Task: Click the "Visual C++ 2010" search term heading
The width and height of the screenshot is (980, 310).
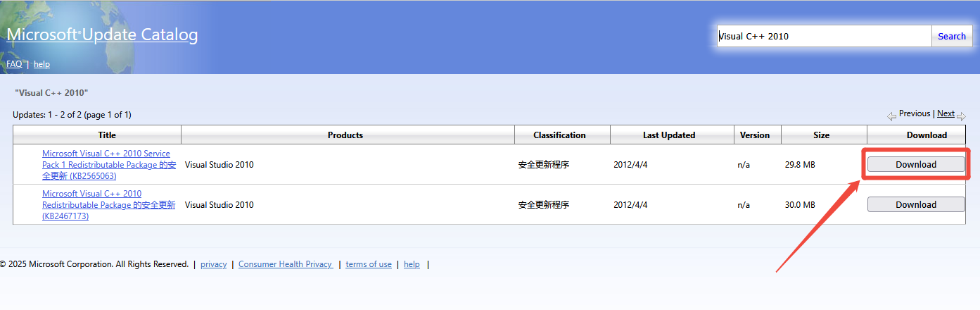Action: tap(51, 93)
